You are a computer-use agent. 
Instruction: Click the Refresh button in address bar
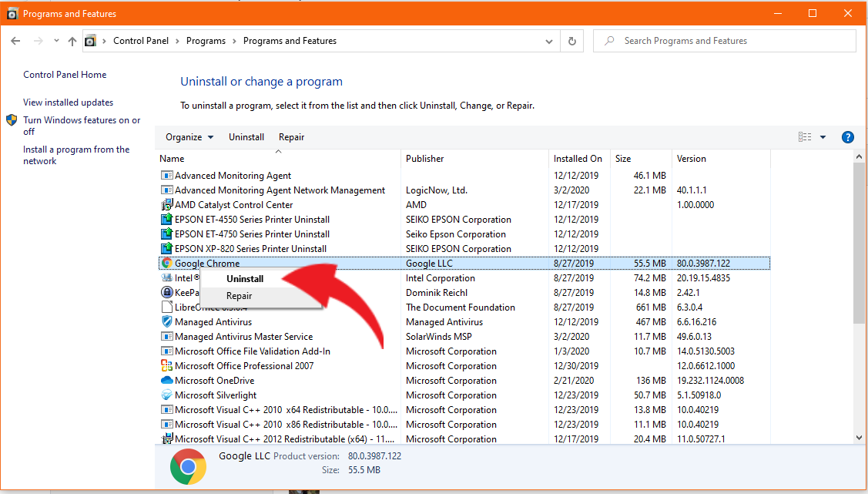click(571, 42)
